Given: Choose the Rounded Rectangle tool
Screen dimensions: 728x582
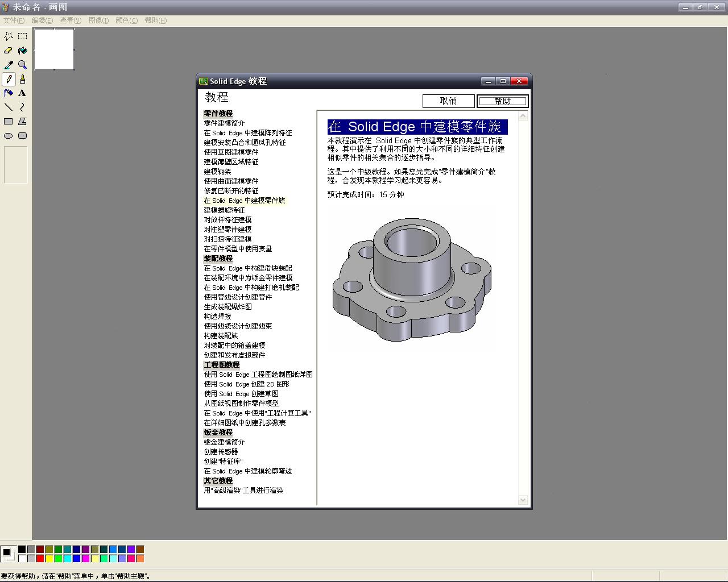Looking at the screenshot, I should (23, 136).
